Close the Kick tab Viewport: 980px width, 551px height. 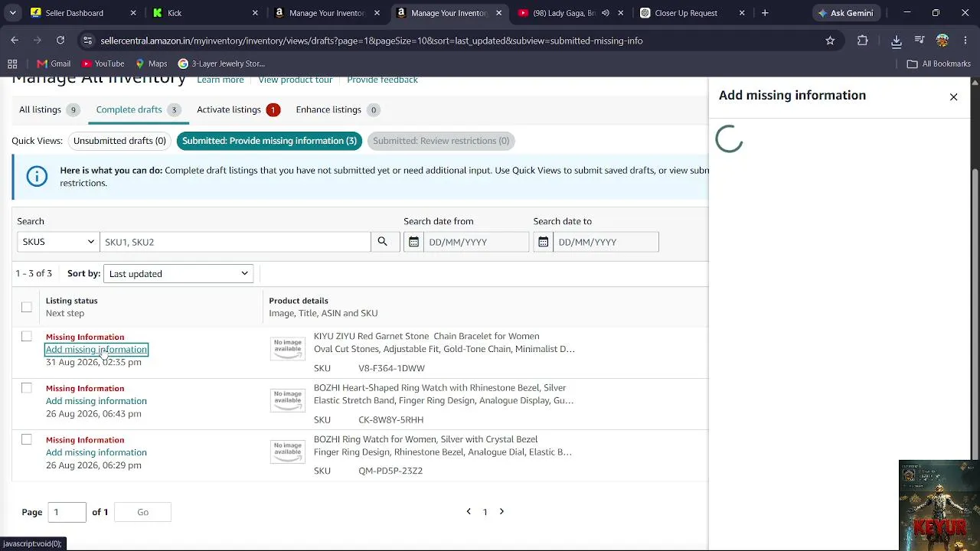(x=255, y=13)
